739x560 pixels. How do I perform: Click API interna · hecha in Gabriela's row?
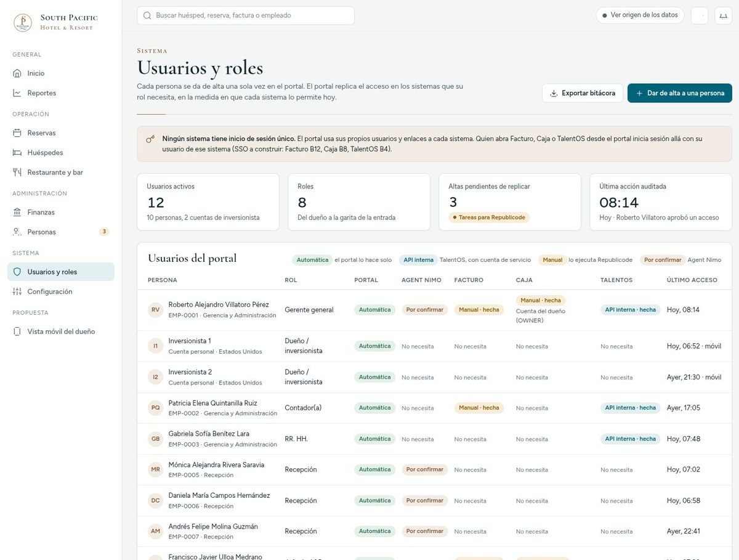click(x=631, y=439)
